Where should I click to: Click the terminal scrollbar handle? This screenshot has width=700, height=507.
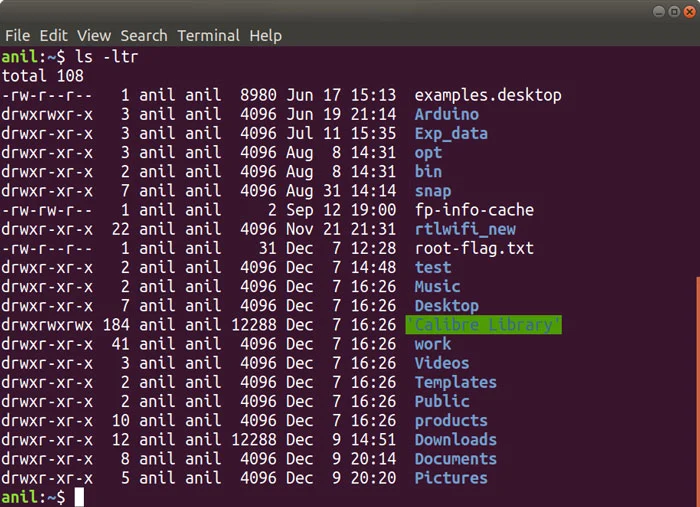(698, 392)
